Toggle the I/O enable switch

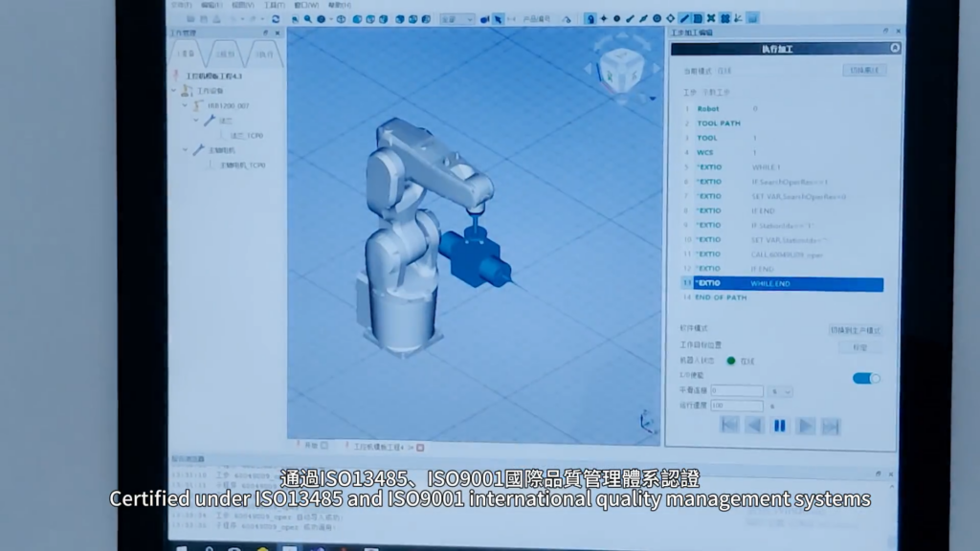(865, 378)
